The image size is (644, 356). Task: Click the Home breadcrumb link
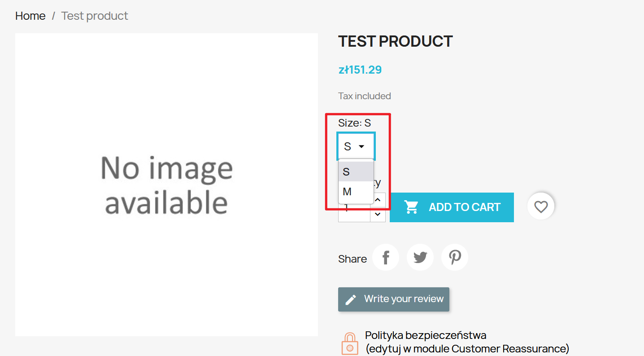pyautogui.click(x=30, y=16)
